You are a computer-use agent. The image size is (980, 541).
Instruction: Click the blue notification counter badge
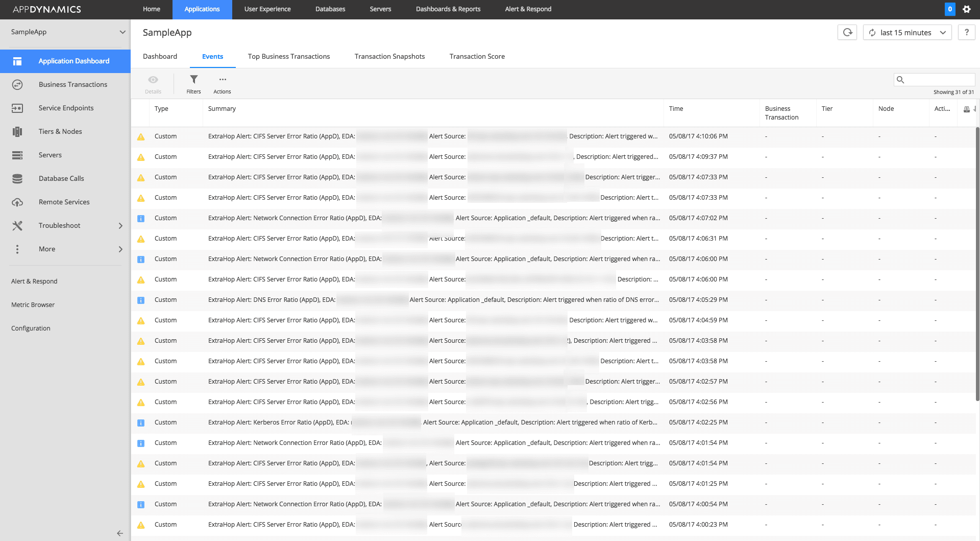(x=950, y=9)
